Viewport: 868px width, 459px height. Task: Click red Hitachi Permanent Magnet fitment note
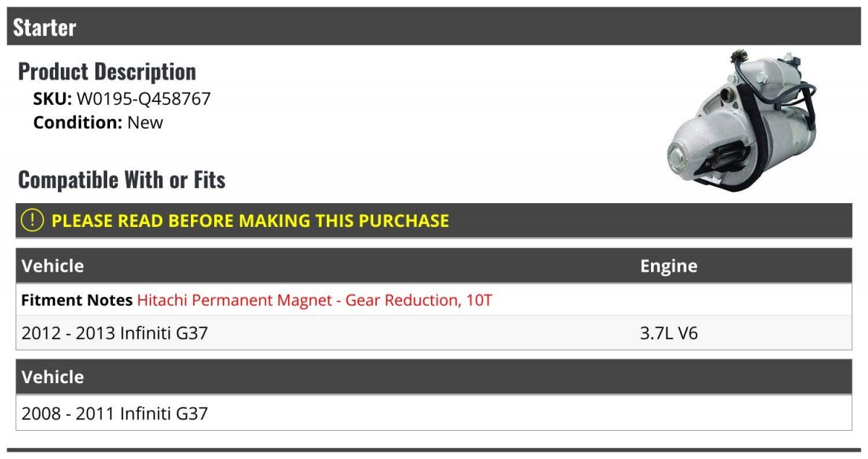(315, 300)
